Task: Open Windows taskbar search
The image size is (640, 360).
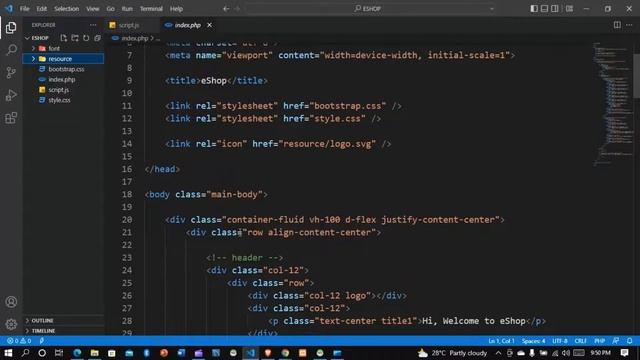Action: [x=25, y=353]
